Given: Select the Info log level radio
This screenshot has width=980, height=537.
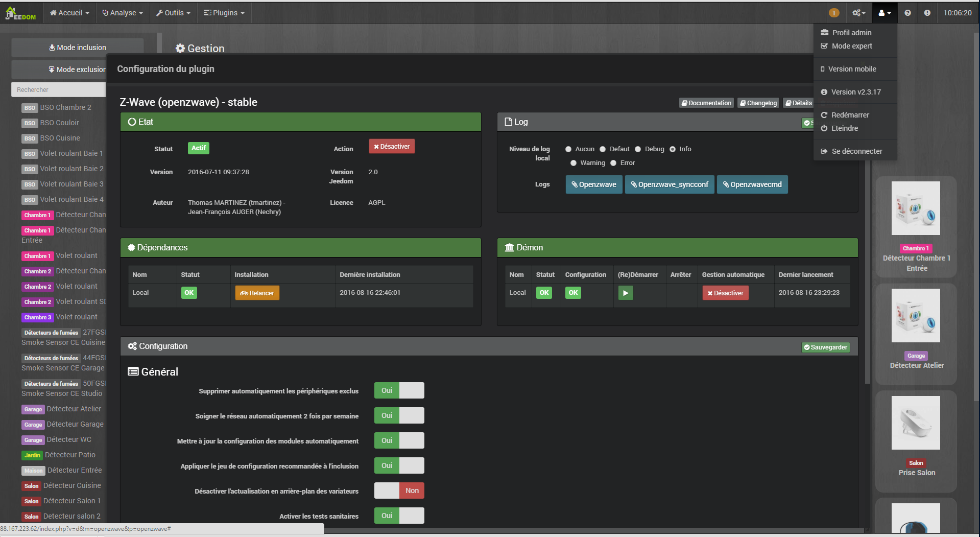Looking at the screenshot, I should [673, 149].
